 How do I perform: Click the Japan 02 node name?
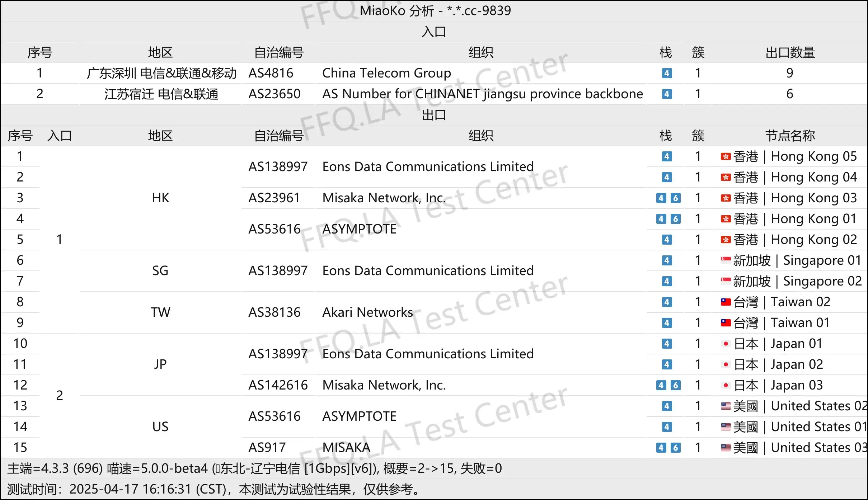(796, 364)
